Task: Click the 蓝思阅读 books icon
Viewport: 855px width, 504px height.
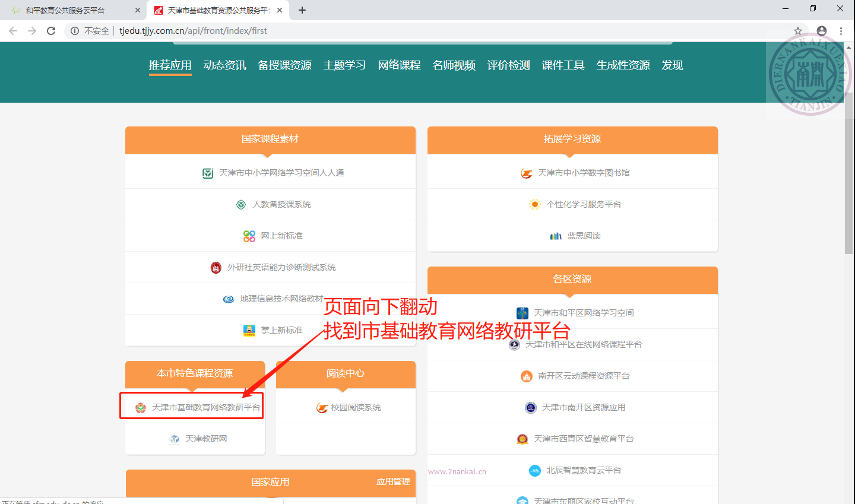Action: [556, 236]
